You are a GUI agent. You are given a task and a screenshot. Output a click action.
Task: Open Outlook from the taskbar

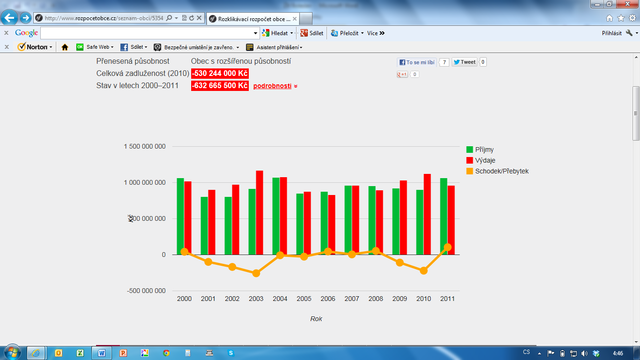[58, 353]
